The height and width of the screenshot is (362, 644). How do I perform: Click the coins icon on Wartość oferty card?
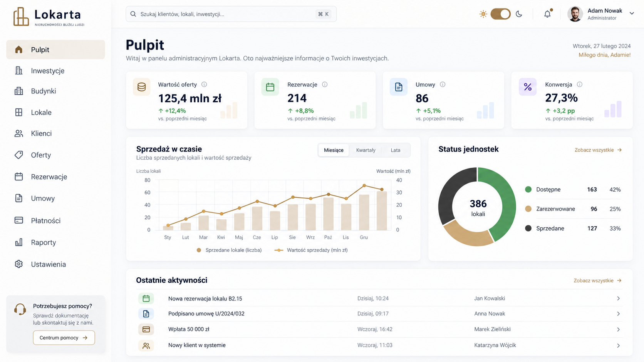tap(142, 87)
